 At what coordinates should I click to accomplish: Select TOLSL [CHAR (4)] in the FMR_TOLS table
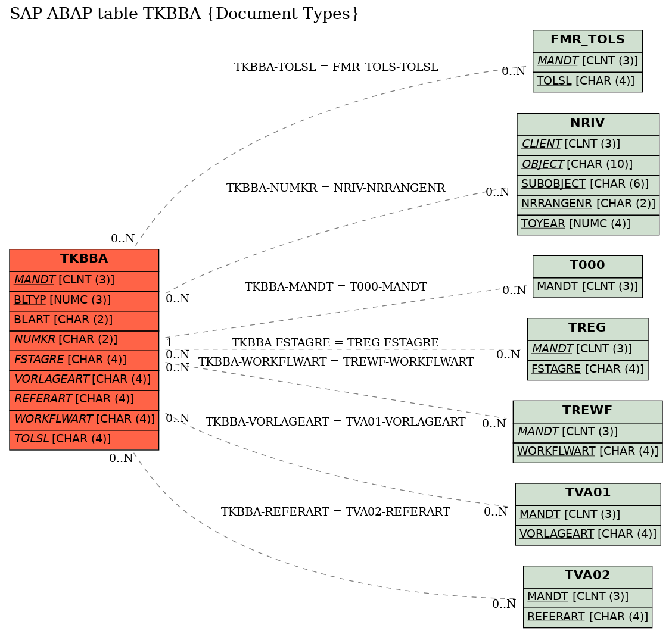click(587, 82)
